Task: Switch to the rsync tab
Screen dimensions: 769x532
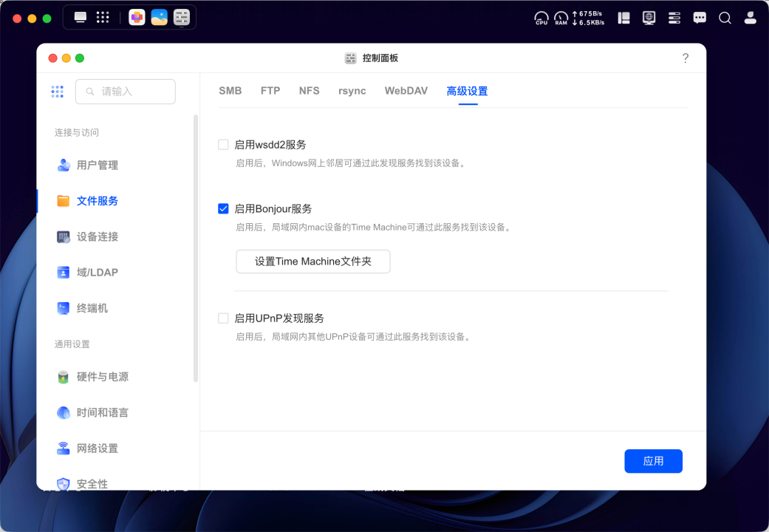Action: point(352,91)
